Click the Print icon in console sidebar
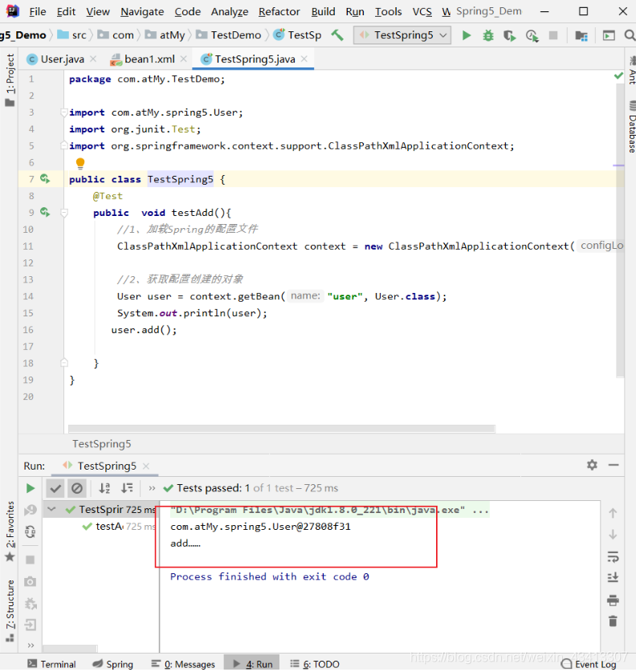 click(613, 600)
